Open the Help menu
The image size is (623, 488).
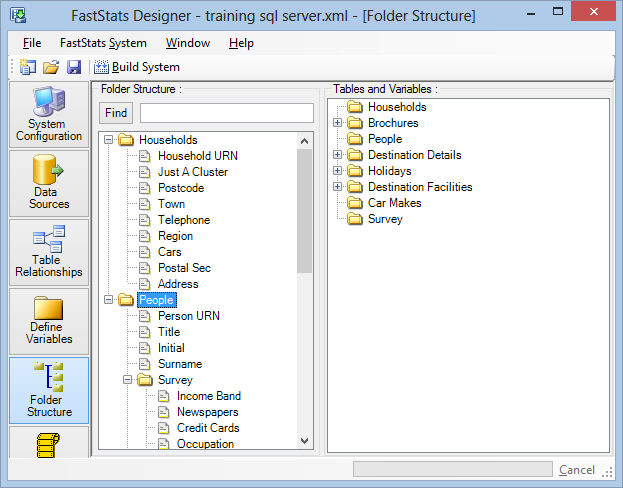point(241,43)
